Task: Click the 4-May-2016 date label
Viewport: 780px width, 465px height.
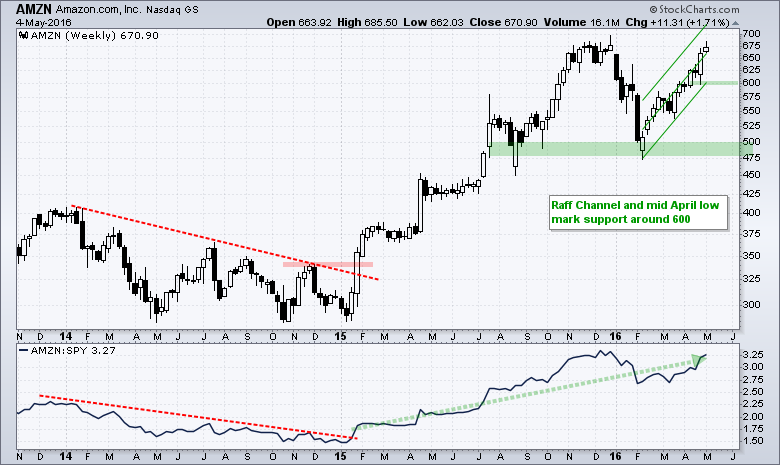Action: 44,22
